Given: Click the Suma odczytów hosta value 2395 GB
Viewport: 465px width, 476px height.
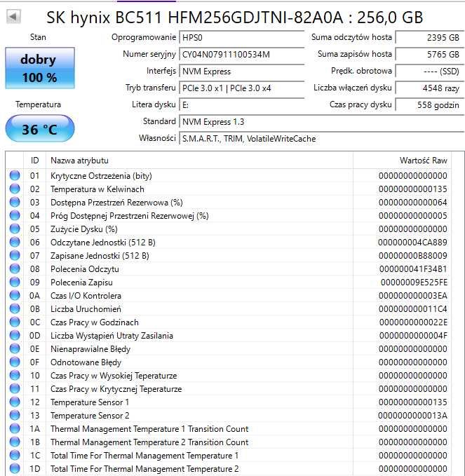Looking at the screenshot, I should click(x=429, y=38).
